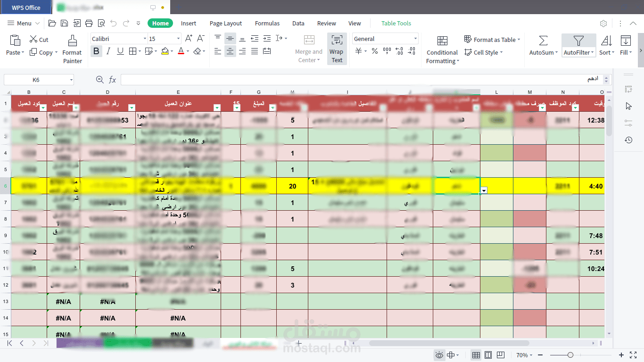Click the Print icon
644x362 pixels.
point(89,23)
